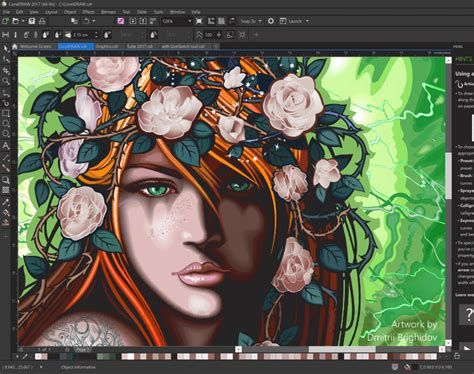Select the Text tool

coord(6,146)
